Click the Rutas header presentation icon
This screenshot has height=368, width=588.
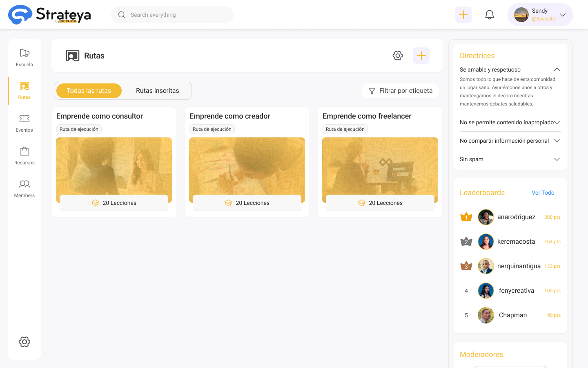73,56
